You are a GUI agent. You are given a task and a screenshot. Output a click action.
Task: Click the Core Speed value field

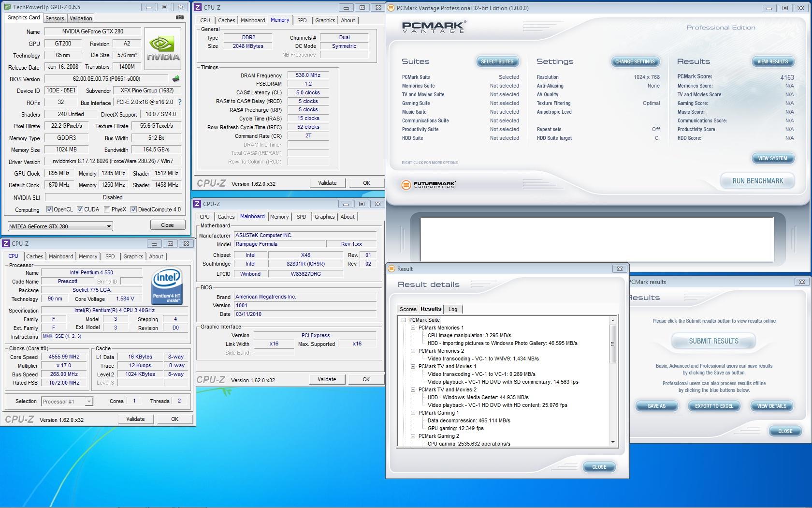(64, 357)
